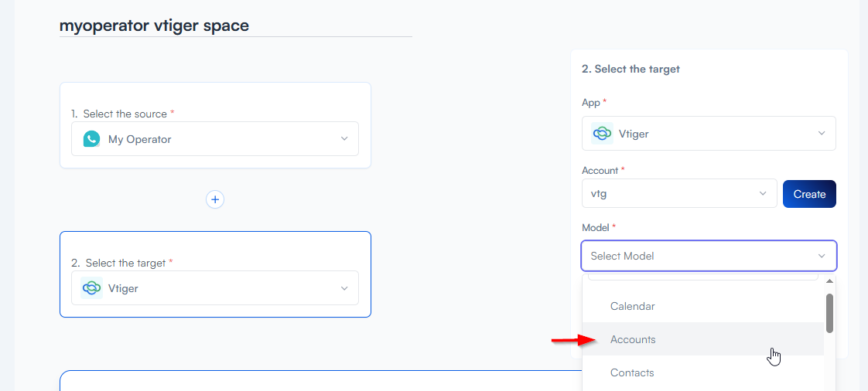Pick Contacts from the model list
The height and width of the screenshot is (391, 868).
point(631,372)
